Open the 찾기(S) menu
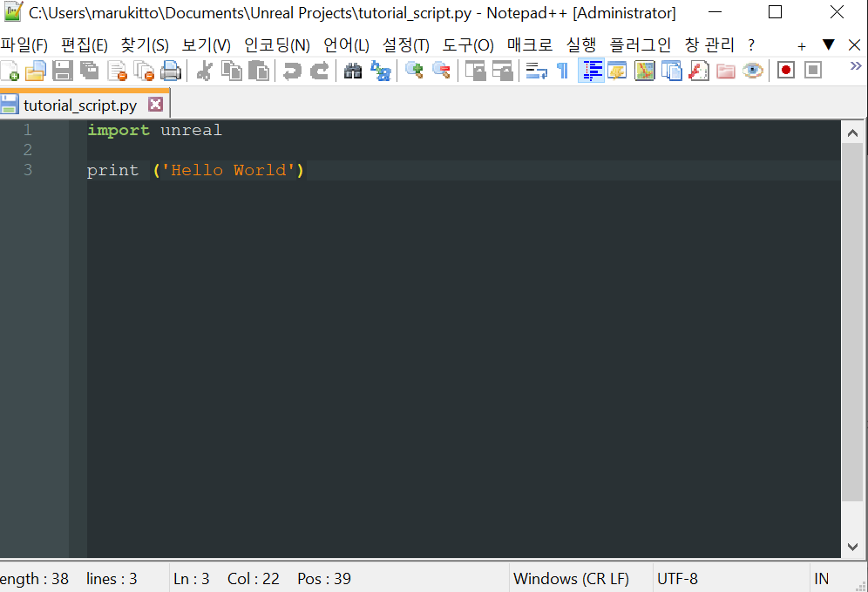Screen dimensions: 868x592 [x=145, y=44]
